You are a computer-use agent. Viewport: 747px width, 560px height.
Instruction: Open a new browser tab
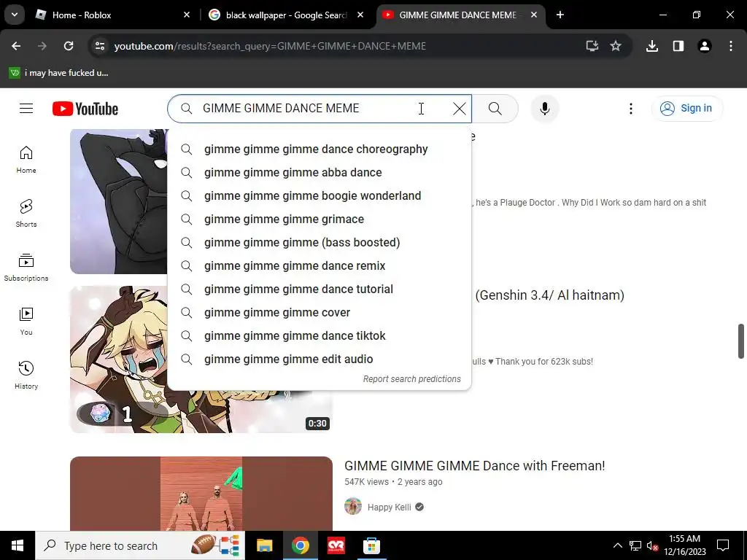point(560,15)
